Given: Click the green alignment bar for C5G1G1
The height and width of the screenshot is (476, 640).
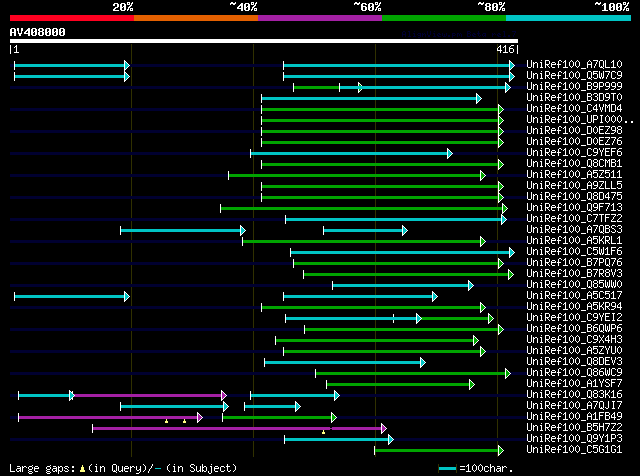Looking at the screenshot, I should tap(439, 451).
